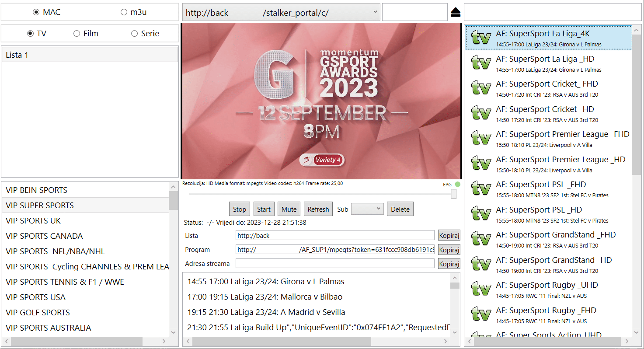The height and width of the screenshot is (349, 644).
Task: Pick the Serie radio option
Action: [x=134, y=34]
